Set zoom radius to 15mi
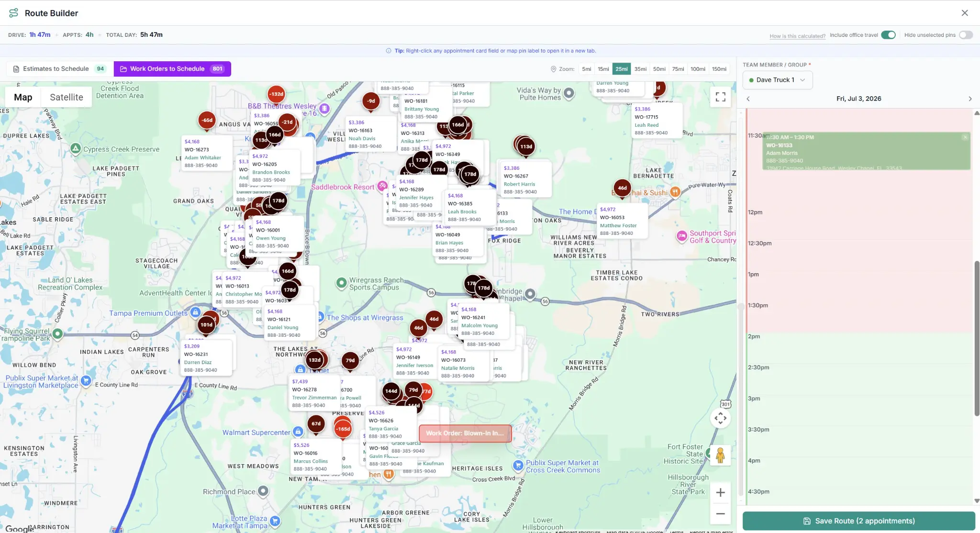The height and width of the screenshot is (533, 980). click(x=603, y=69)
